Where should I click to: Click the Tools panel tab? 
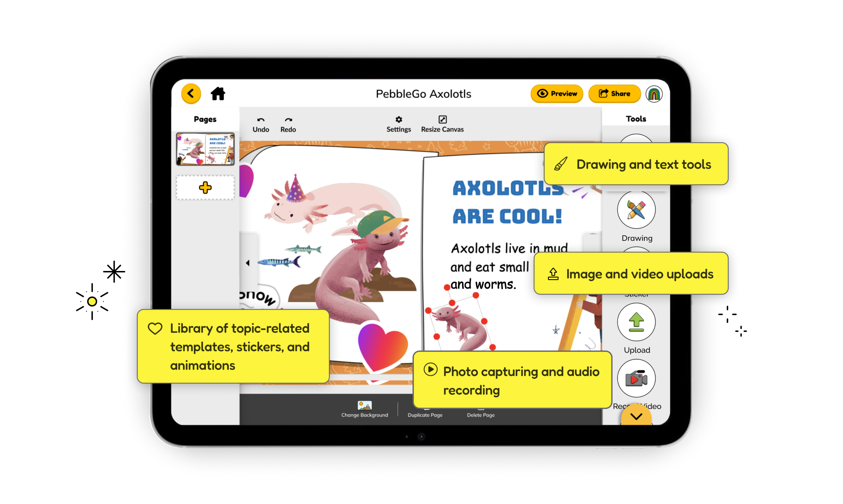(636, 120)
